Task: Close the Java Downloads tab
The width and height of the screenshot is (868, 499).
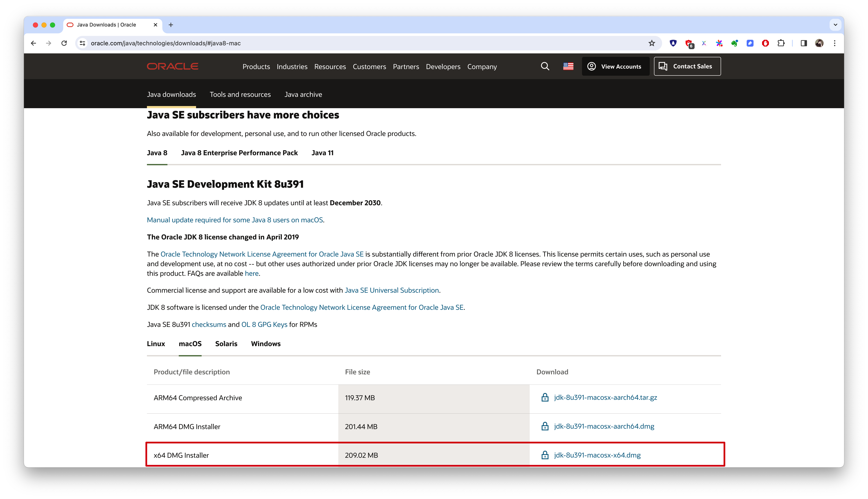Action: (155, 25)
